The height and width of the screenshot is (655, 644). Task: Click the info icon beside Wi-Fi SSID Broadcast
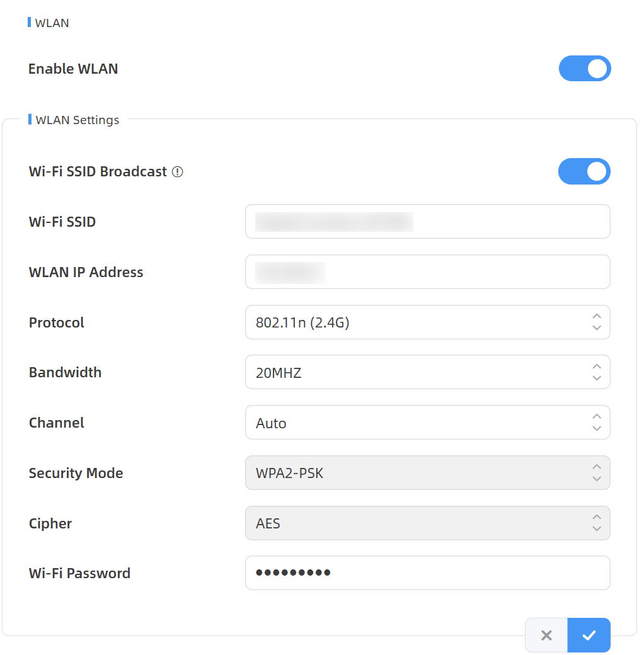tap(178, 172)
